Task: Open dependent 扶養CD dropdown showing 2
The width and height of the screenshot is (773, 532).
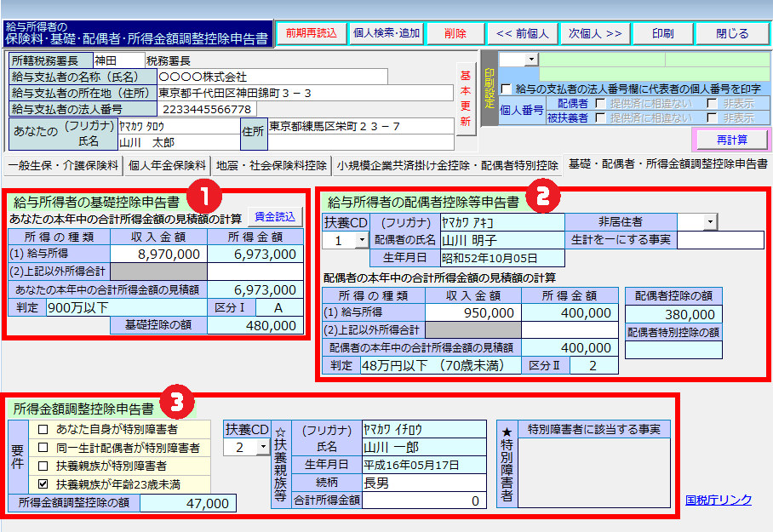Action: (262, 447)
